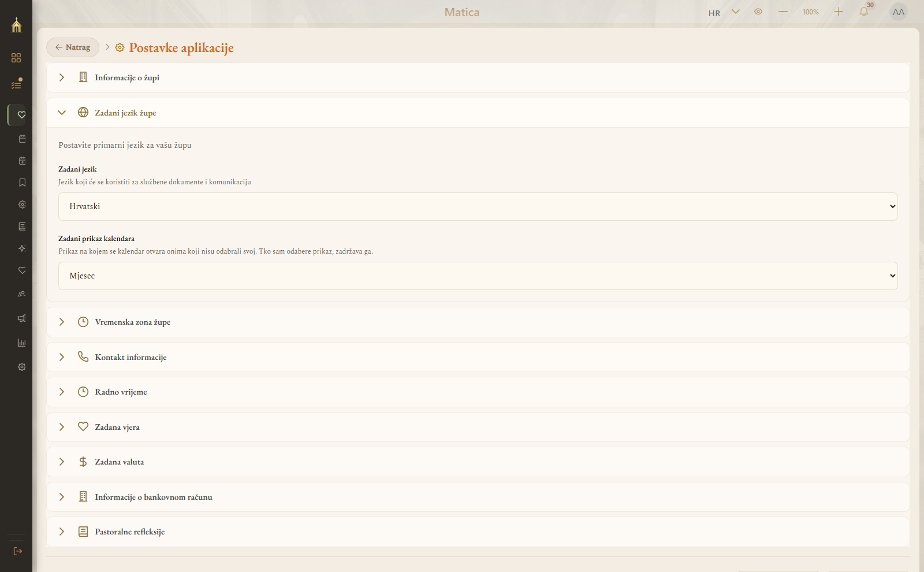The image size is (924, 572).
Task: Click the sparkle icon in sidebar
Action: (x=22, y=248)
